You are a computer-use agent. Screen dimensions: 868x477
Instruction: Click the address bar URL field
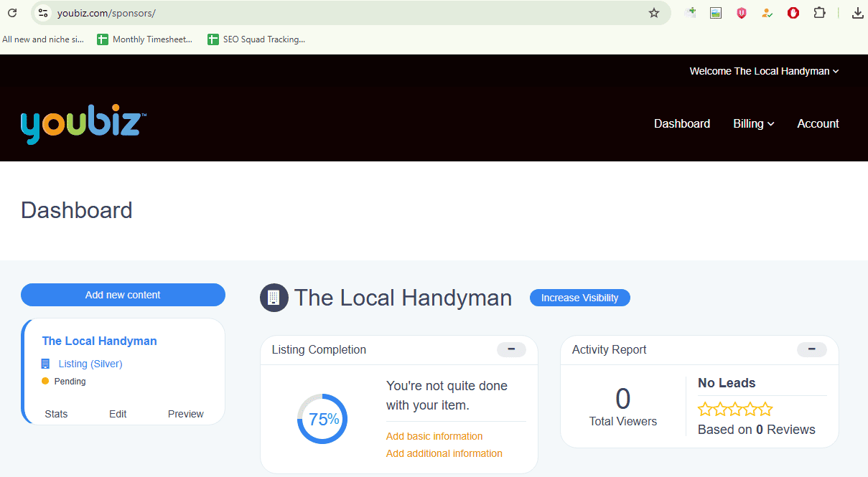(345, 13)
